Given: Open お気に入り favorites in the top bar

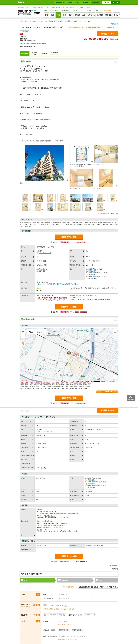Looking at the screenshot, I should coord(61,2).
